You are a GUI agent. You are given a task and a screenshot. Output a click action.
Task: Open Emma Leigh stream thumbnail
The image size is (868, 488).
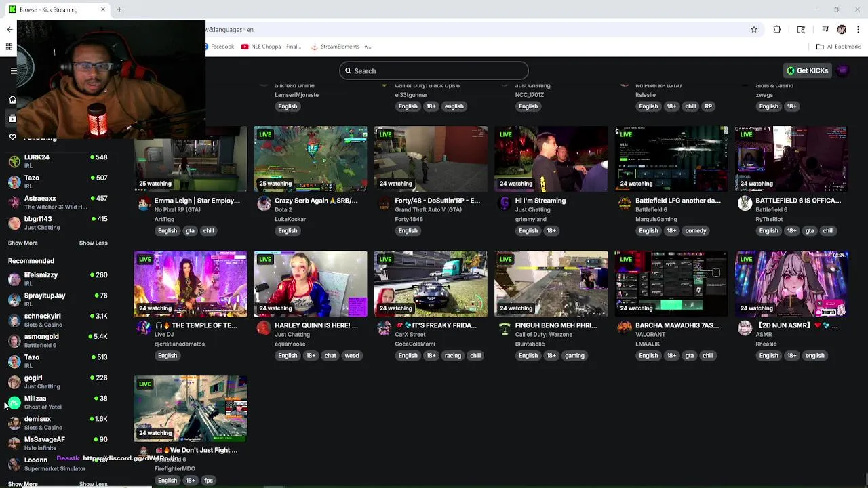tap(191, 159)
